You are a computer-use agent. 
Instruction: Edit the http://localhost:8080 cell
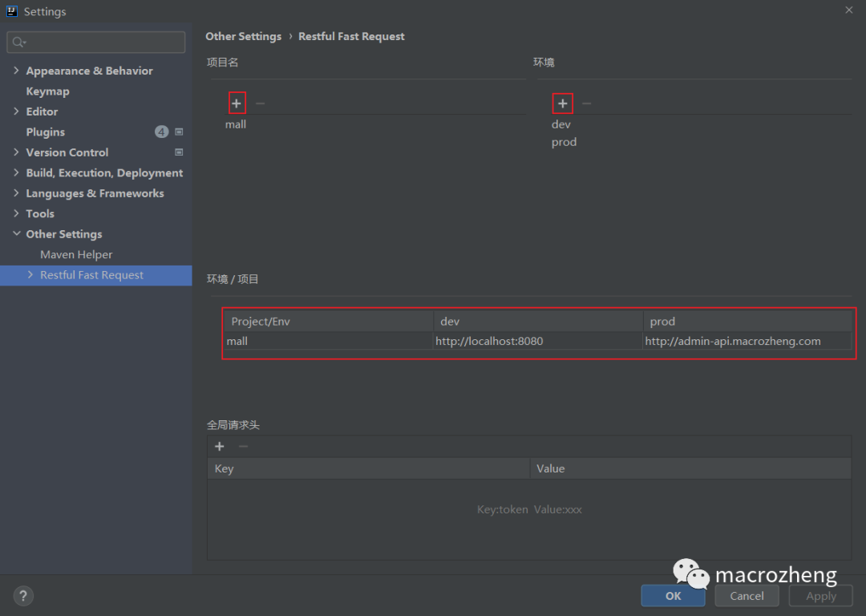pyautogui.click(x=538, y=341)
